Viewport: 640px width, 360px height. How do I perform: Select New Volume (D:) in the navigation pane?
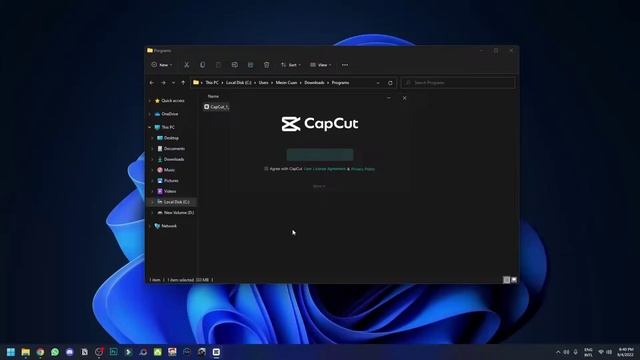(178, 213)
